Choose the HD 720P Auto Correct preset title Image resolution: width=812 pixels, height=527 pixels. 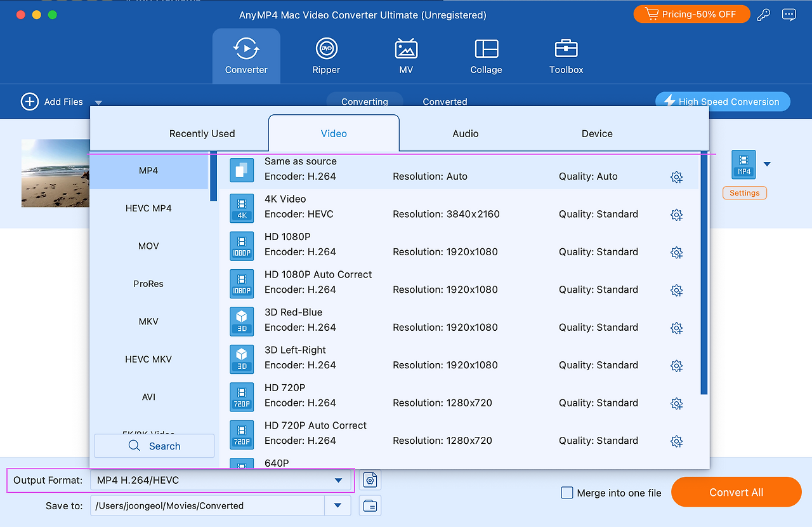pyautogui.click(x=315, y=425)
